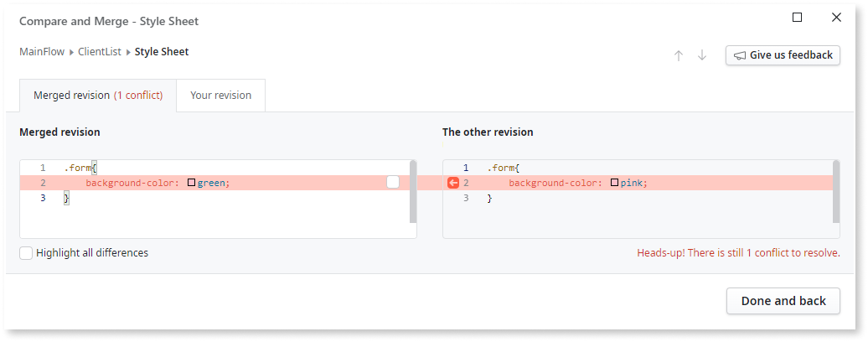Tick the checkbox on merged line 2
Viewport: 868px width, 342px height.
click(393, 183)
